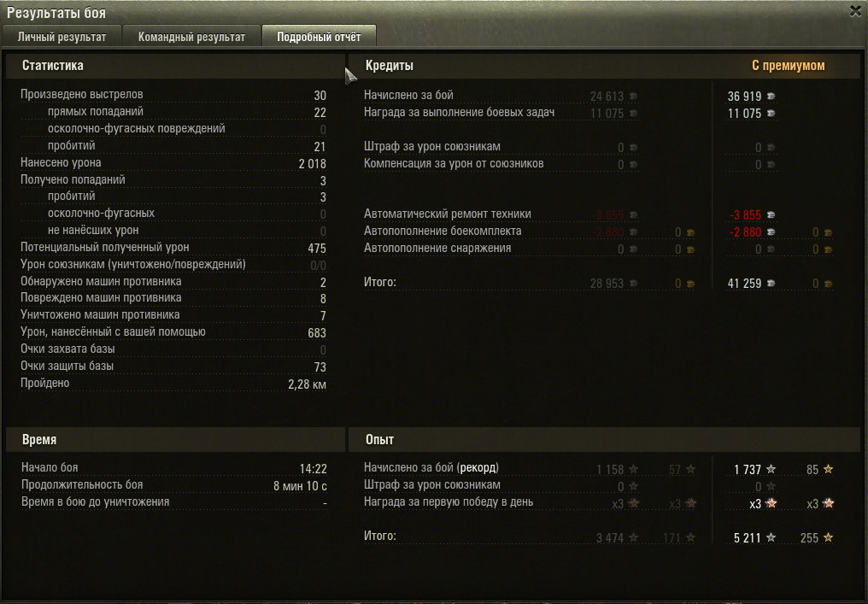Open the Командный результат tab
This screenshot has height=604, width=868.
191,37
